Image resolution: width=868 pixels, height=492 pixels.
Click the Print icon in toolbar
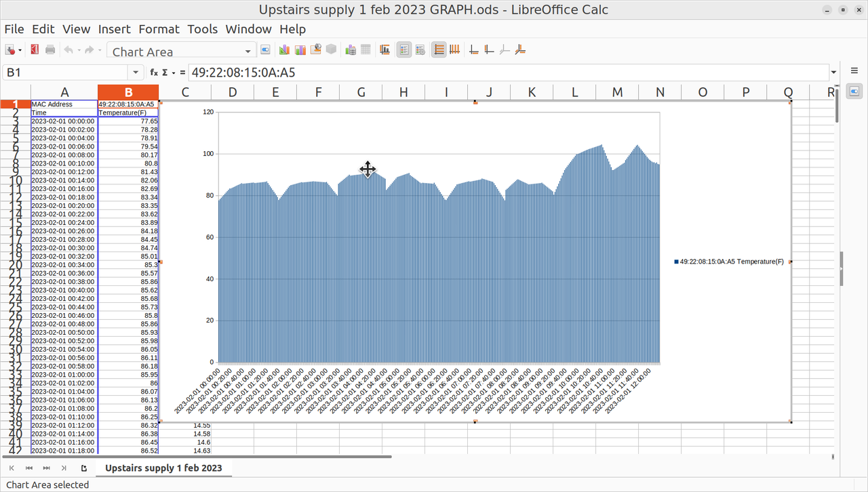[x=50, y=49]
